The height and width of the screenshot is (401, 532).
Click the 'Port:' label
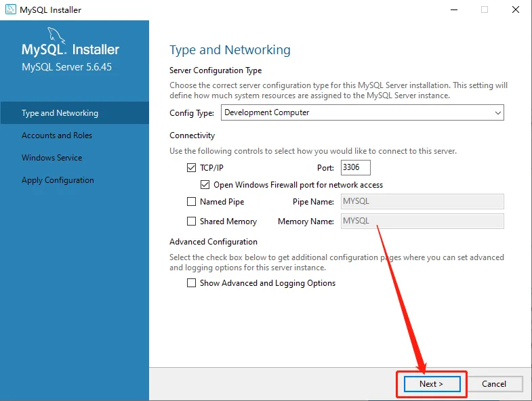[x=325, y=168]
